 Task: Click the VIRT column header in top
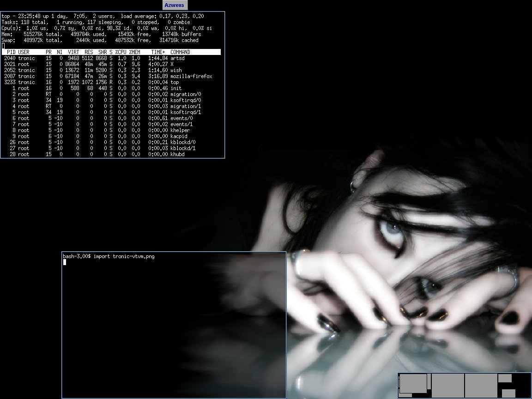73,52
